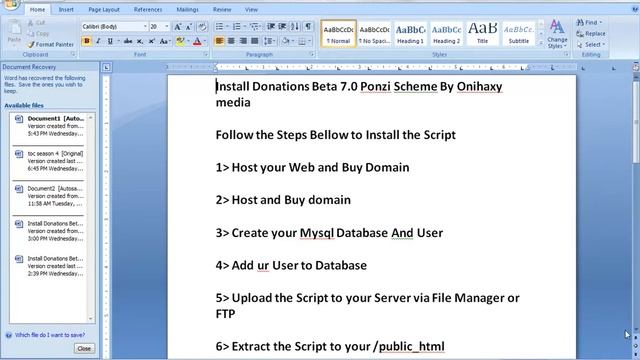640x360 pixels.
Task: Toggle italic formatting button
Action: click(x=98, y=41)
